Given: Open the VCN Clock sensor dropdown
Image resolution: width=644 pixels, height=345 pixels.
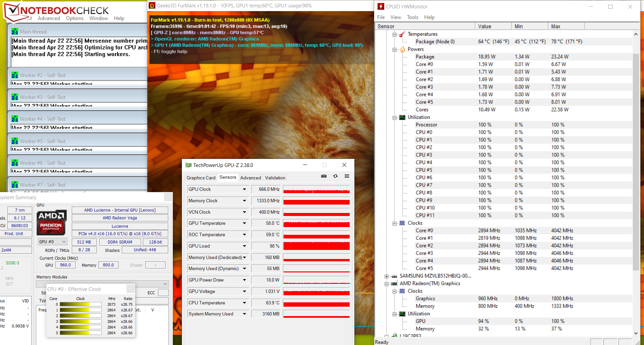Looking at the screenshot, I should point(245,212).
